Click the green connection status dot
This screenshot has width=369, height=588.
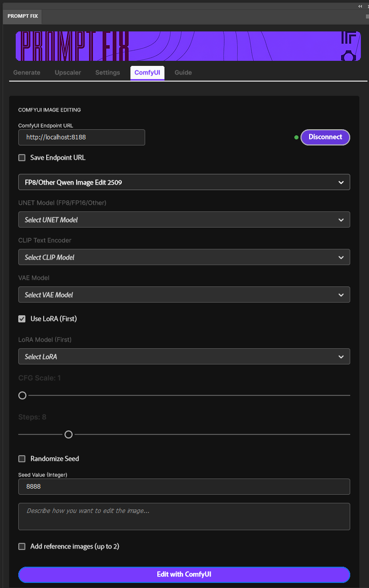tap(296, 137)
